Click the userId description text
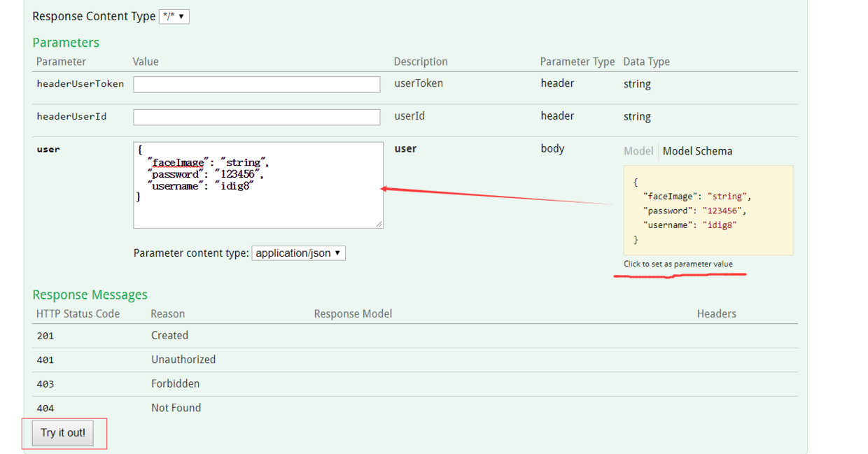 [x=409, y=116]
